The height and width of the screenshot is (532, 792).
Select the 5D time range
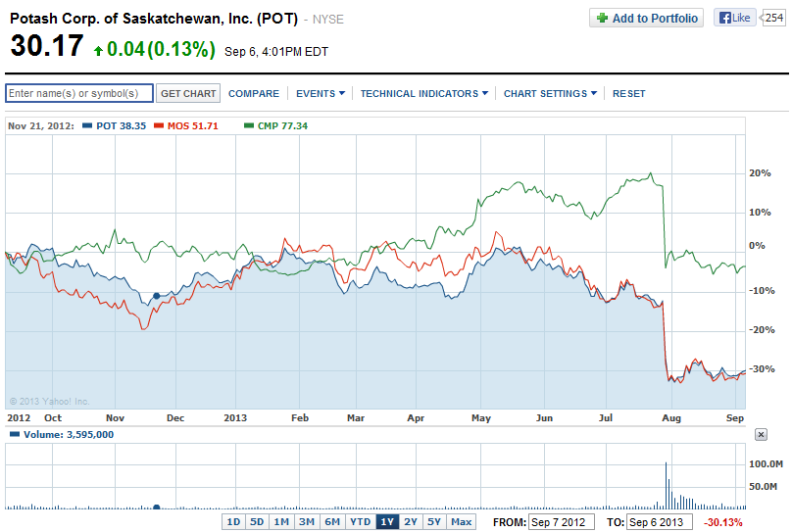click(257, 522)
